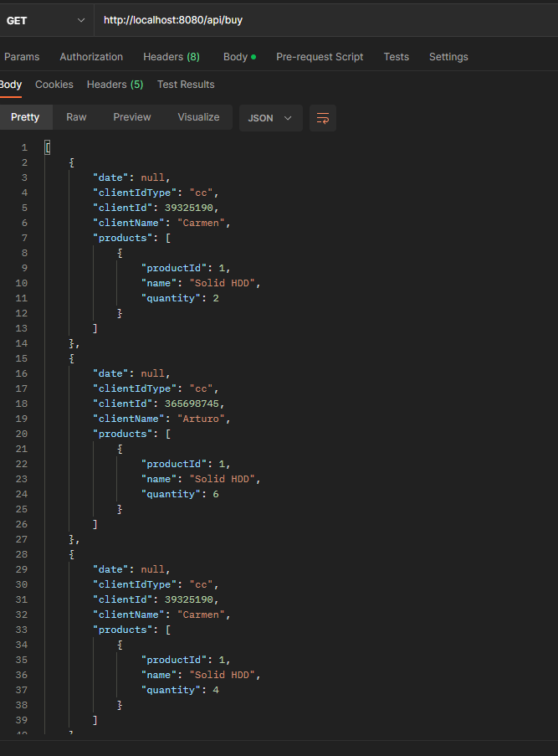Open the request Headers (8) tab

click(x=171, y=57)
